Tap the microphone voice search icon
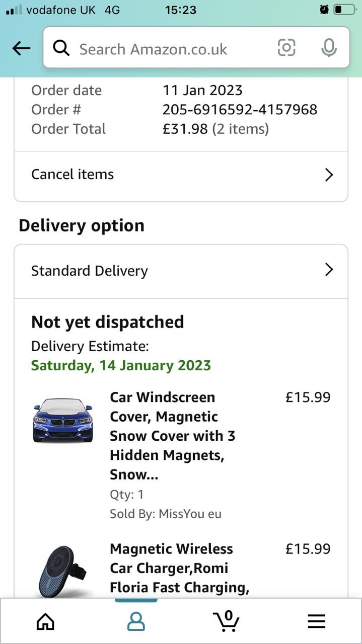362x644 pixels. 329,48
